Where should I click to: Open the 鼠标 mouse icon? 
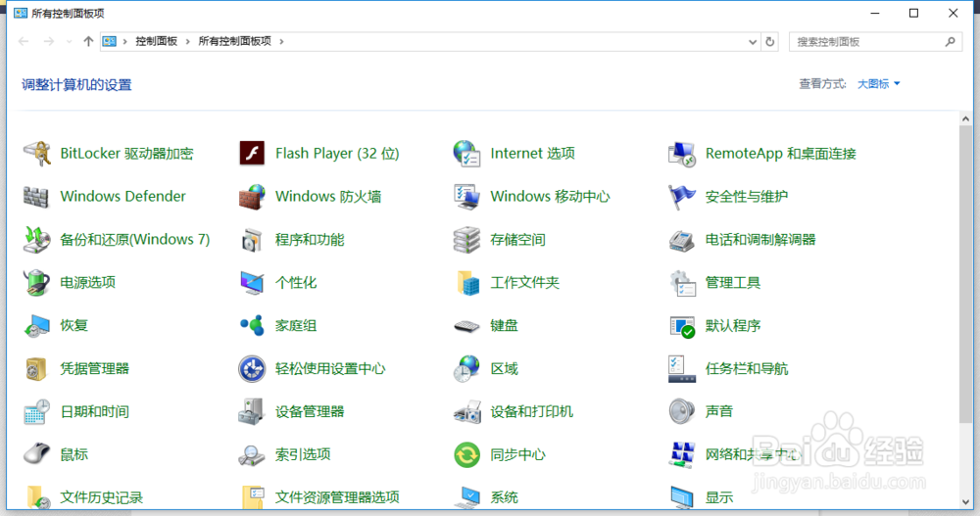37,454
